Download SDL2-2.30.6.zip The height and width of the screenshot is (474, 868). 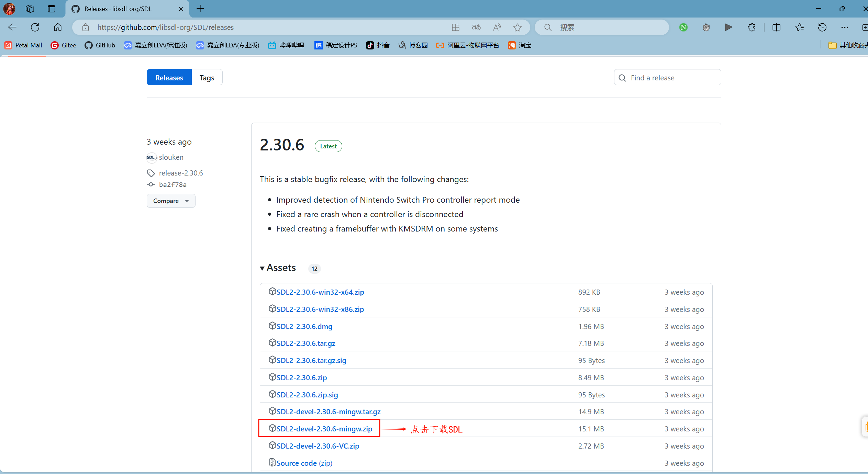[x=302, y=377]
